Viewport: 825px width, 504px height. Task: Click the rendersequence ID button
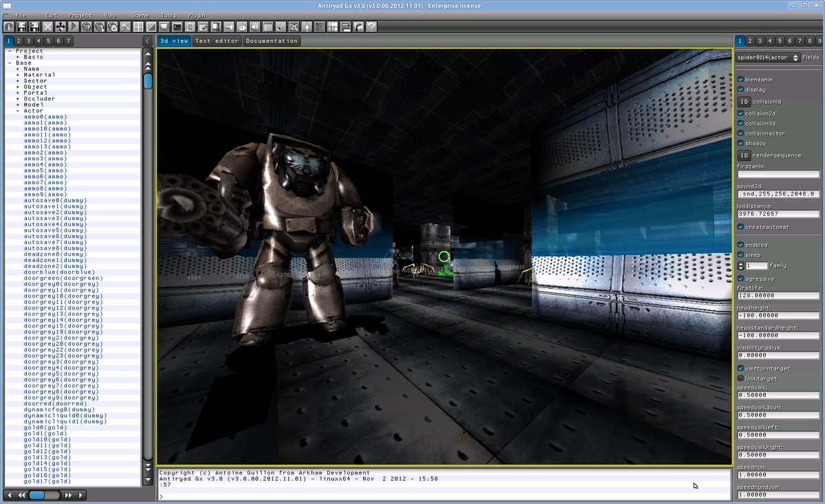(x=745, y=155)
